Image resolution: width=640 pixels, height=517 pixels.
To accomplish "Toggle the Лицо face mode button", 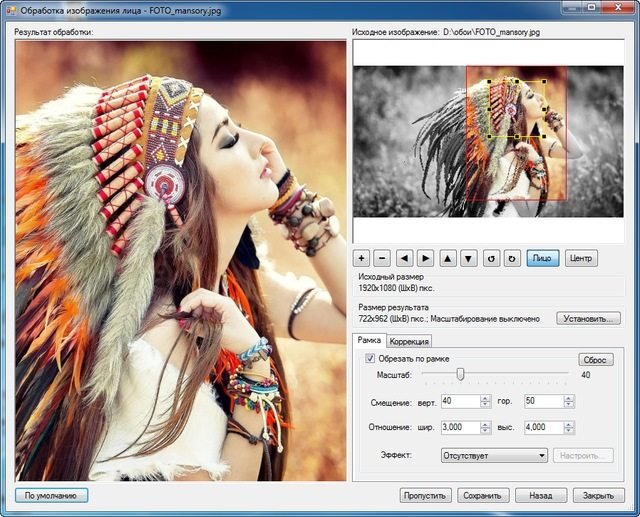I will [543, 258].
